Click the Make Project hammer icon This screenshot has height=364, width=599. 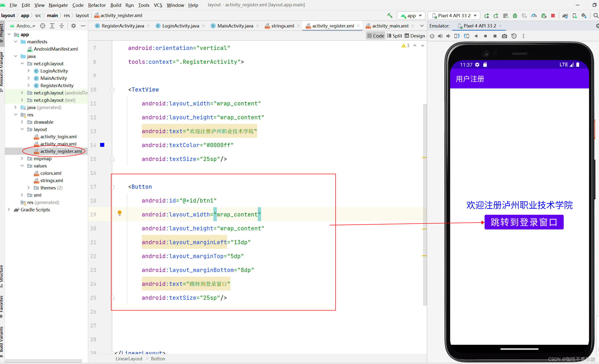click(390, 16)
